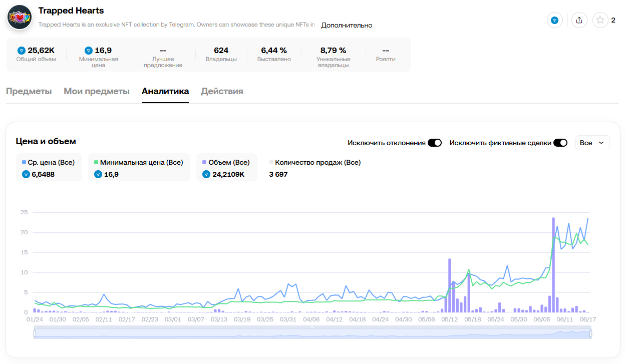Image resolution: width=626 pixels, height=364 pixels.
Task: Open the Все time range dropdown
Action: (x=592, y=143)
